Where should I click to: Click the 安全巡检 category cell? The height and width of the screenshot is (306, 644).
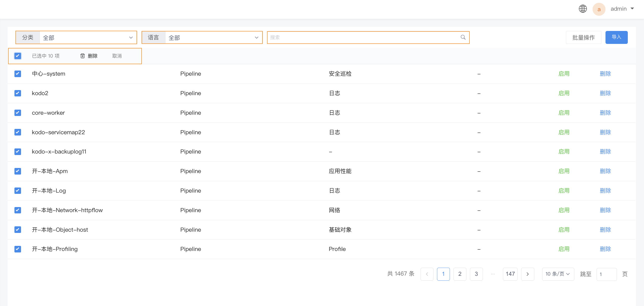pos(340,74)
